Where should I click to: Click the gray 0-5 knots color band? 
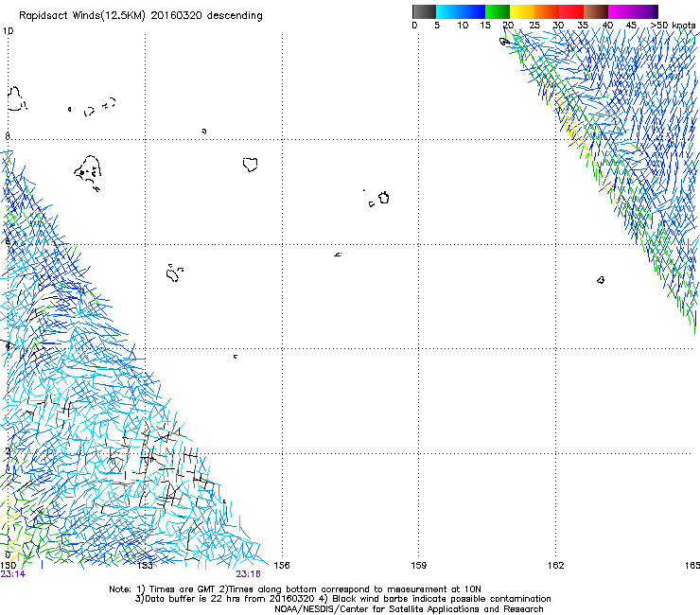tap(424, 11)
